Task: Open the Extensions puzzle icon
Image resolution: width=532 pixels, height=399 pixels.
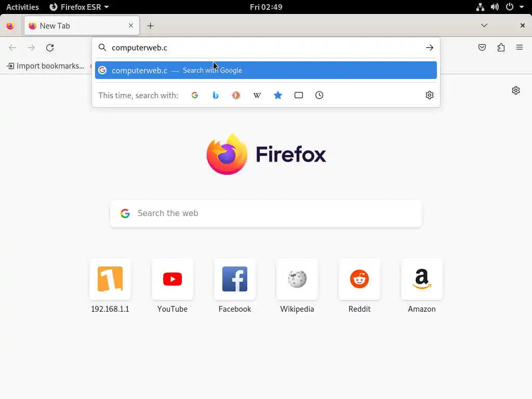Action: [x=501, y=47]
